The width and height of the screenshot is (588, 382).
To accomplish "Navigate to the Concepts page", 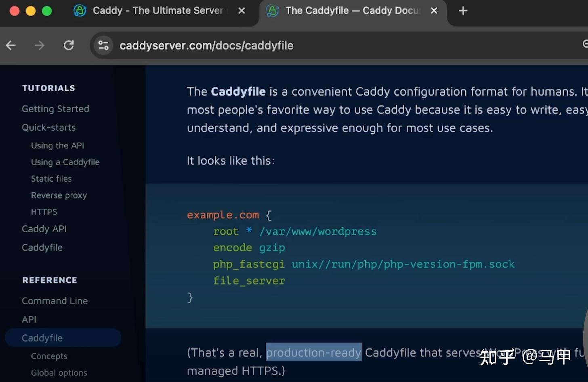I will [x=49, y=356].
